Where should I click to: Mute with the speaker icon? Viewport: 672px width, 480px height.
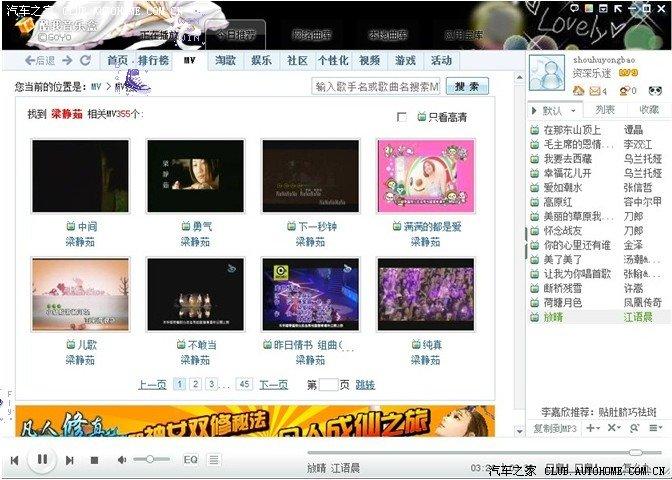coord(122,460)
